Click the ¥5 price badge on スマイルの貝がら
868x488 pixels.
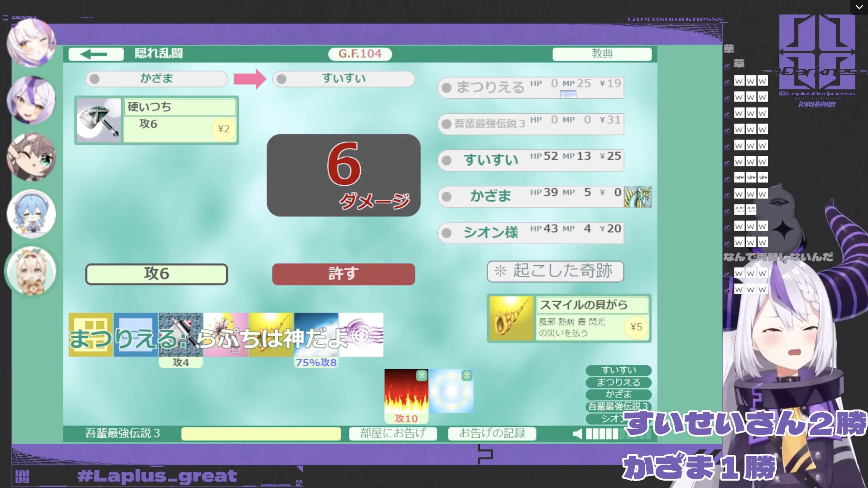[636, 327]
